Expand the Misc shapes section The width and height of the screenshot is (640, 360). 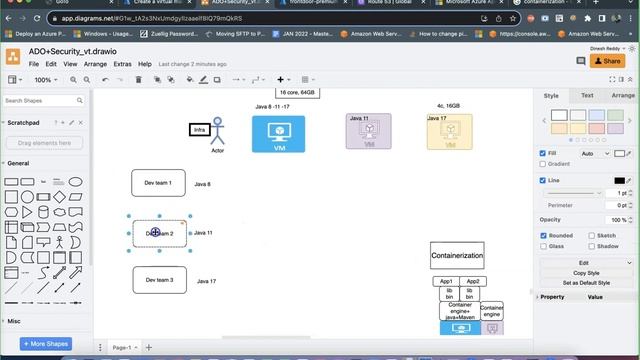(x=13, y=321)
